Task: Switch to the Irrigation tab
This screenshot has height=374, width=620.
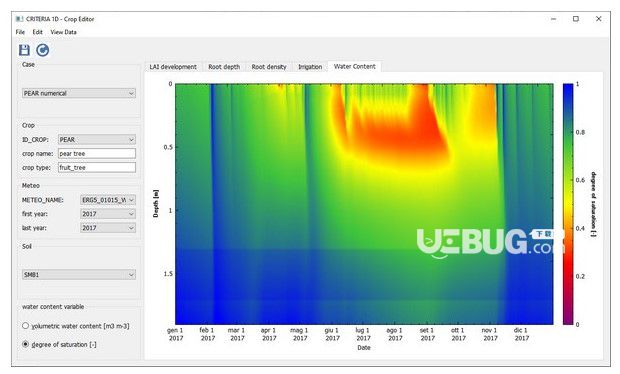Action: click(x=310, y=67)
